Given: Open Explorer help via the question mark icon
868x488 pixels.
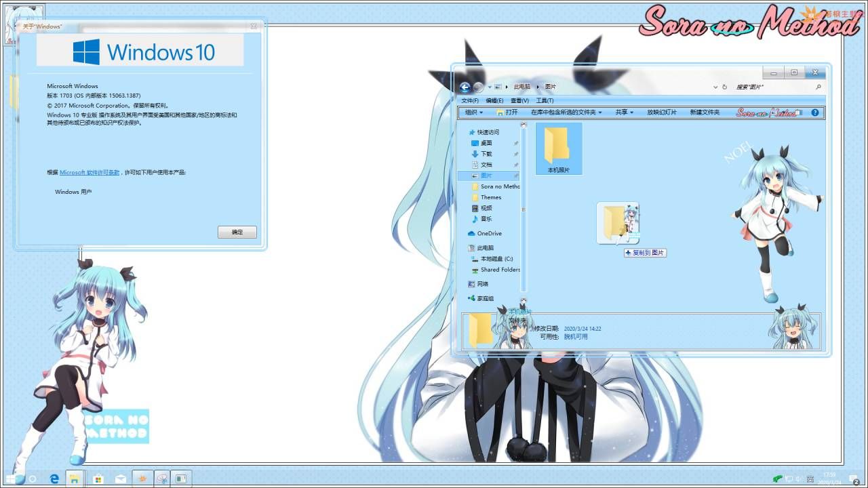Looking at the screenshot, I should (x=815, y=113).
